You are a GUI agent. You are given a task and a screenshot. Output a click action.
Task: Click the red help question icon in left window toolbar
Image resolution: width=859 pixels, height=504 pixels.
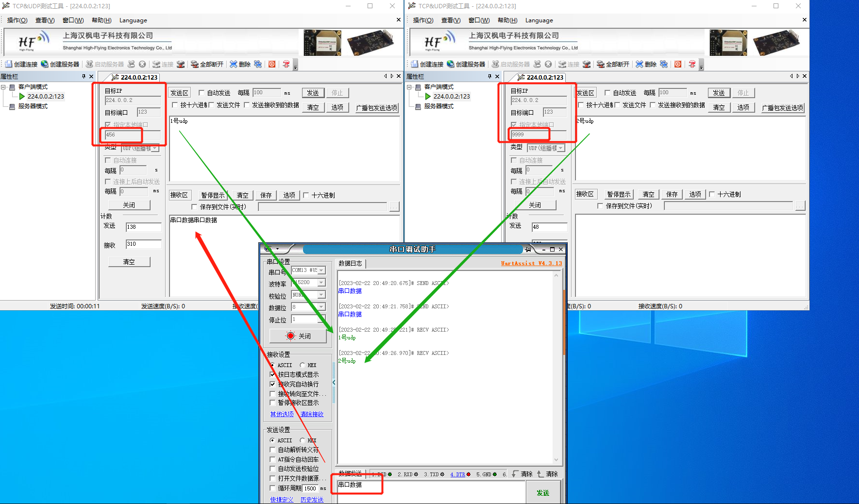pyautogui.click(x=286, y=64)
